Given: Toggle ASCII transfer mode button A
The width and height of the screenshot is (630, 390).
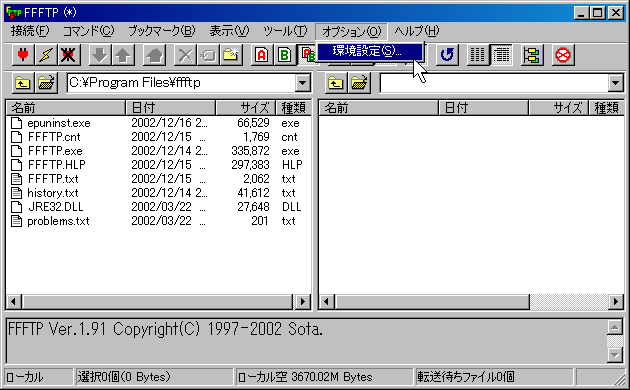Looking at the screenshot, I should coord(262,55).
